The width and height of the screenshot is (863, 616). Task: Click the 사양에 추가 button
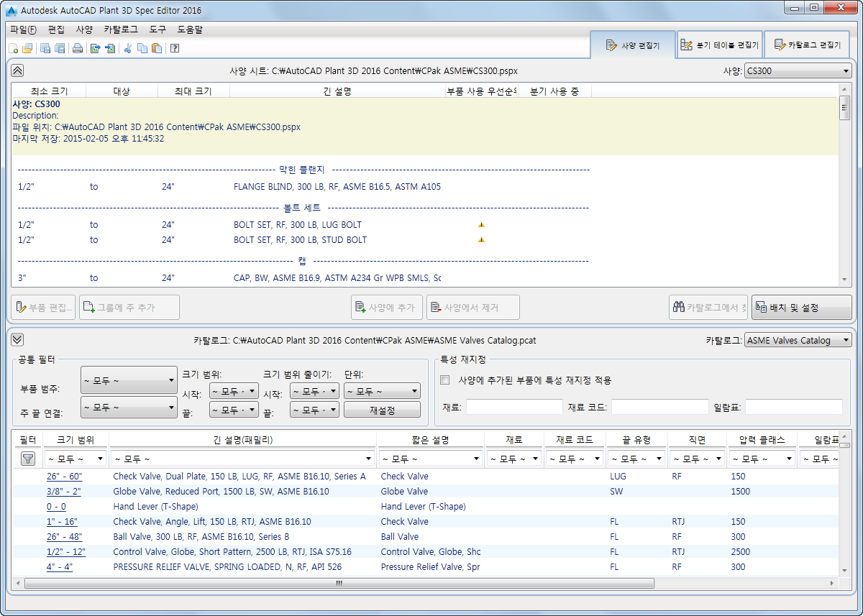387,308
